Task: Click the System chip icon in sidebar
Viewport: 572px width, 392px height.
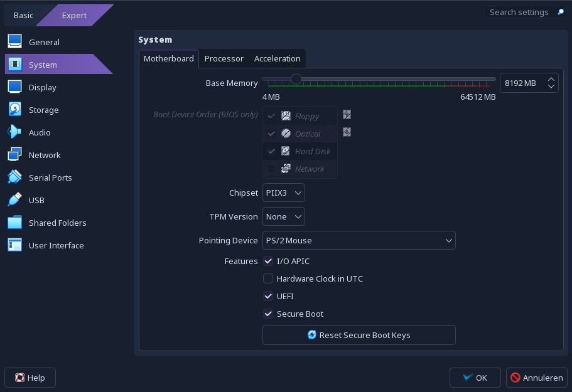Action: point(14,64)
